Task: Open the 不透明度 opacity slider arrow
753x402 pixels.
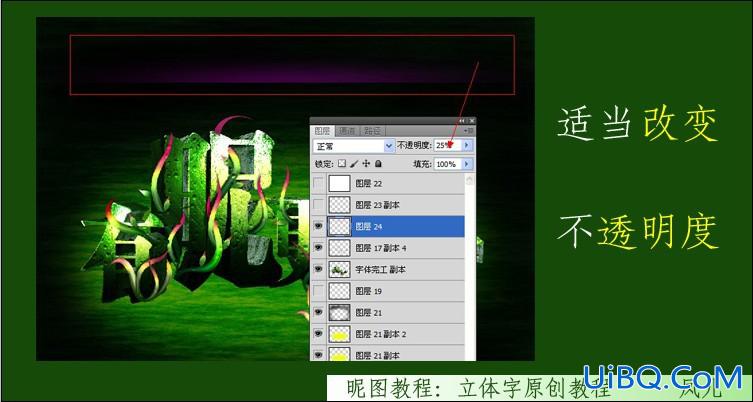Action: (468, 146)
